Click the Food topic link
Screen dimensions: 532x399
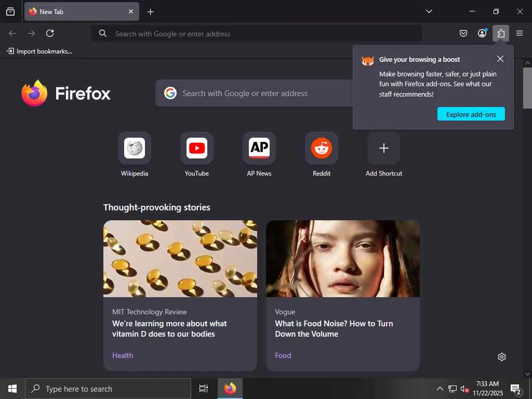click(x=283, y=355)
